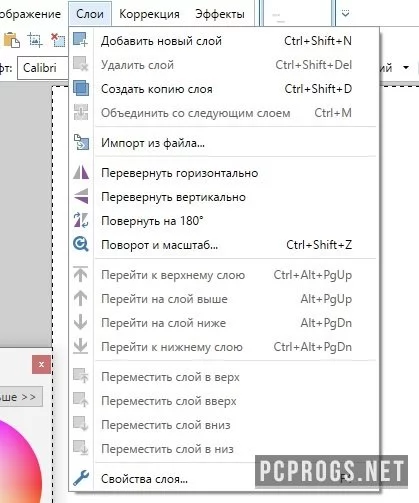Screen dimensions: 419x503
Task: Expand the toolbar overflow chevron
Action: (345, 14)
